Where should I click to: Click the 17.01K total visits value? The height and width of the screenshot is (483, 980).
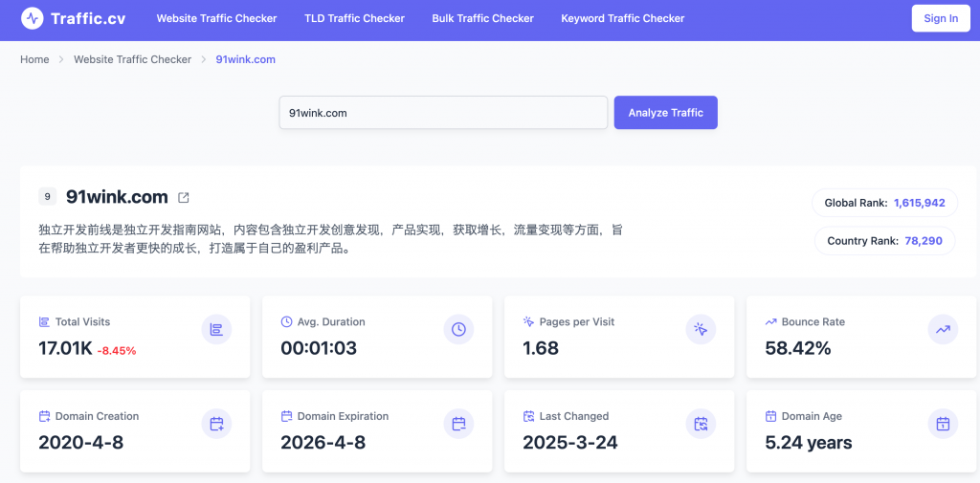pyautogui.click(x=66, y=348)
